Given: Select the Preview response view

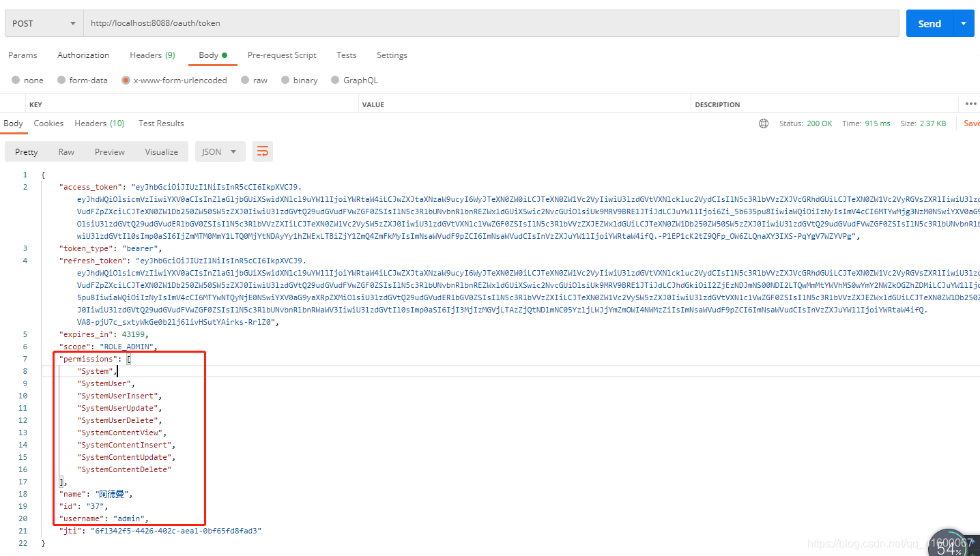Looking at the screenshot, I should click(110, 151).
